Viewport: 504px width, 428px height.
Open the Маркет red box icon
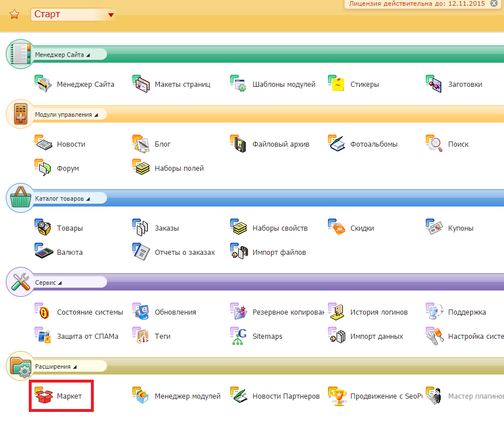coord(44,396)
